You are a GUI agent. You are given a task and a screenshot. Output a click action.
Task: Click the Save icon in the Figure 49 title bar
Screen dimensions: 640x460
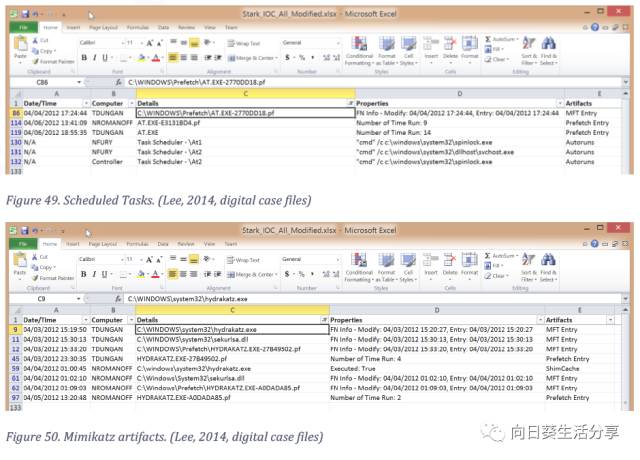[25, 14]
